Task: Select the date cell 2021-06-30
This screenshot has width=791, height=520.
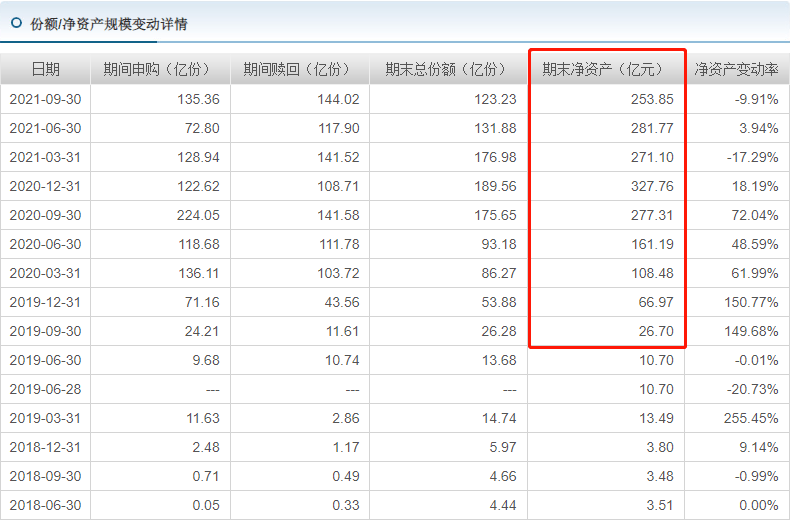Action: [45, 128]
